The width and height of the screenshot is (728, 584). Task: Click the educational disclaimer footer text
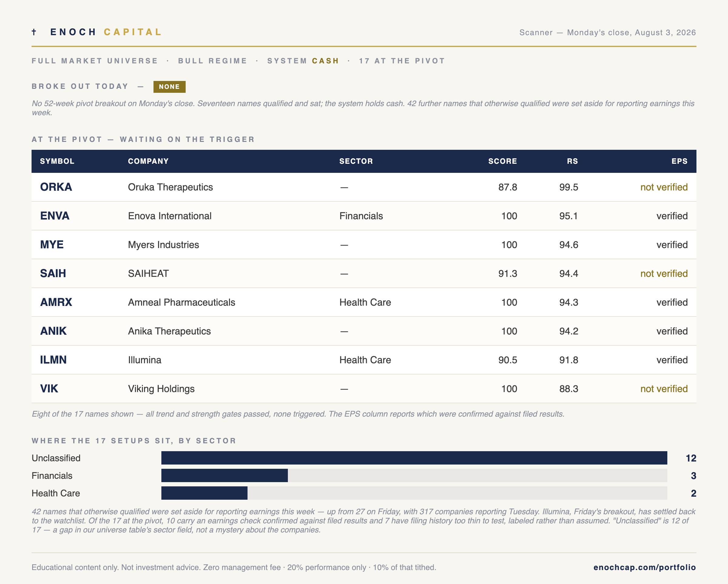coord(234,567)
